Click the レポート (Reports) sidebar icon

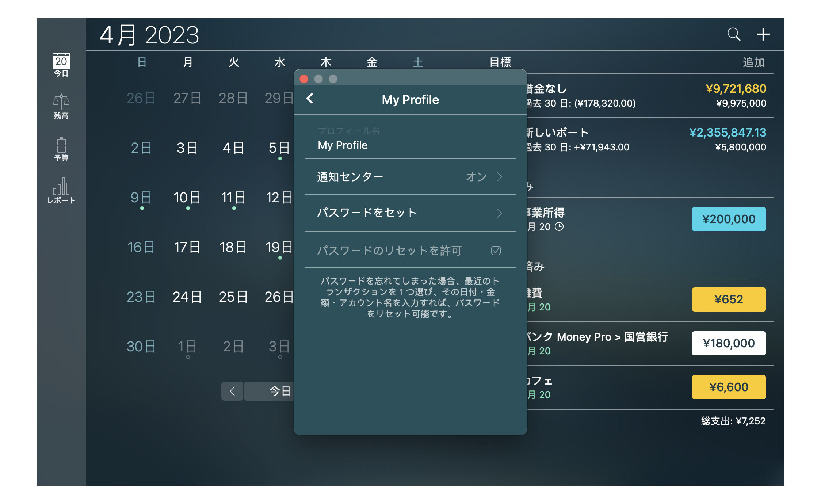coord(62,188)
